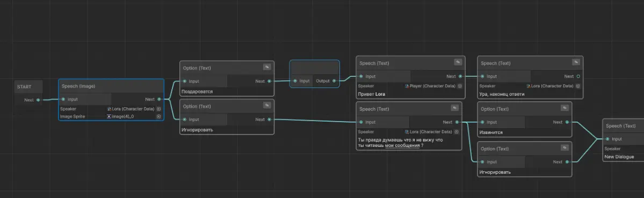Open the Speaker object picker in the Ты правда думаешь node
The width and height of the screenshot is (644, 198).
pos(457,132)
